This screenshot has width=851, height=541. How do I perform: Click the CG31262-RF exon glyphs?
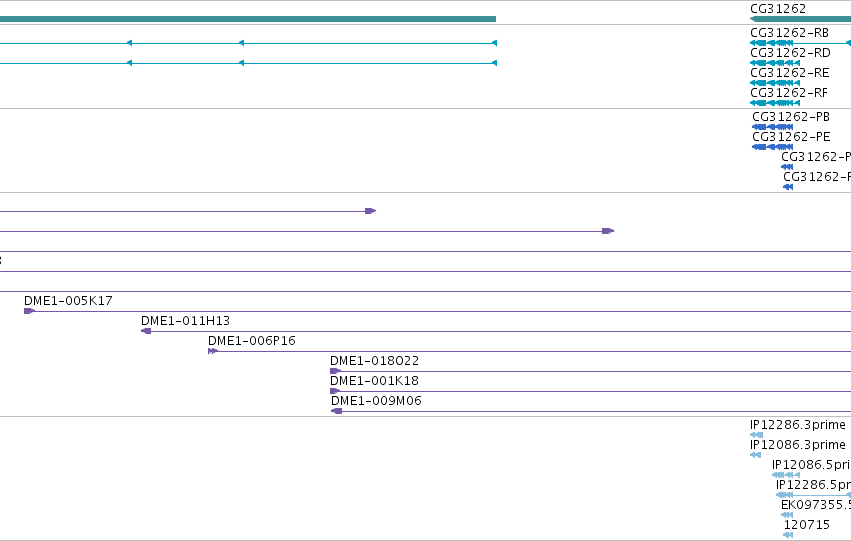click(x=775, y=103)
